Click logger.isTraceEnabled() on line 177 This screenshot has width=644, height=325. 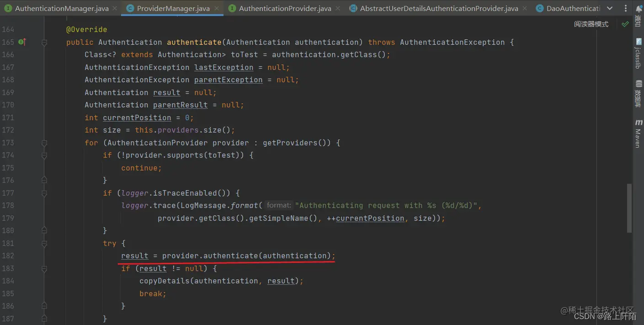(176, 193)
